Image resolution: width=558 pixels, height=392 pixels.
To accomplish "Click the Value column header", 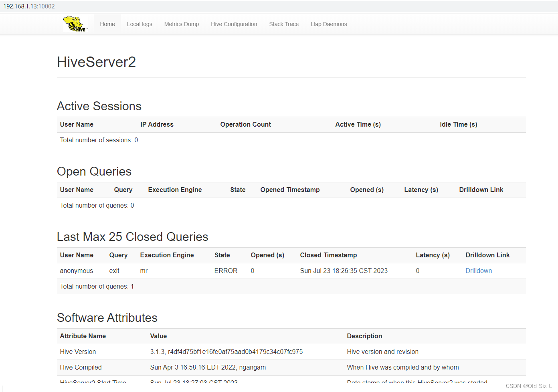I will [x=158, y=336].
